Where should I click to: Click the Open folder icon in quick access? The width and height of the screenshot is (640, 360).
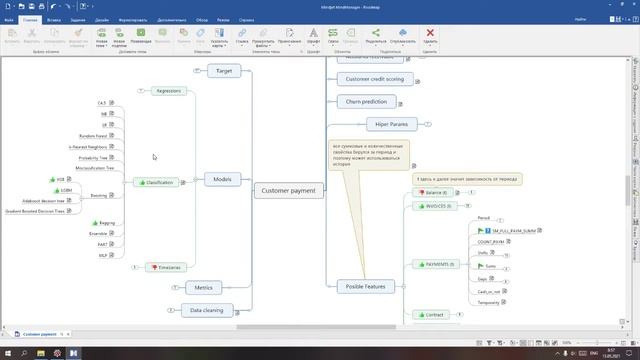21,7
